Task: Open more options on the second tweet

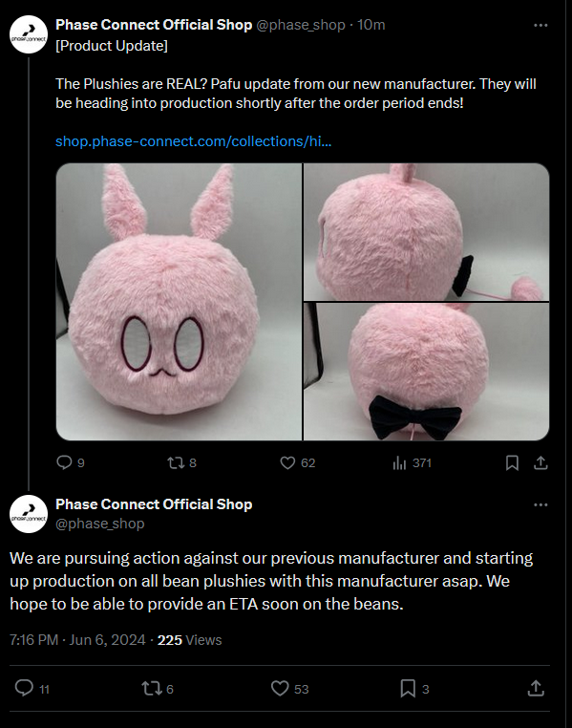Action: click(540, 504)
